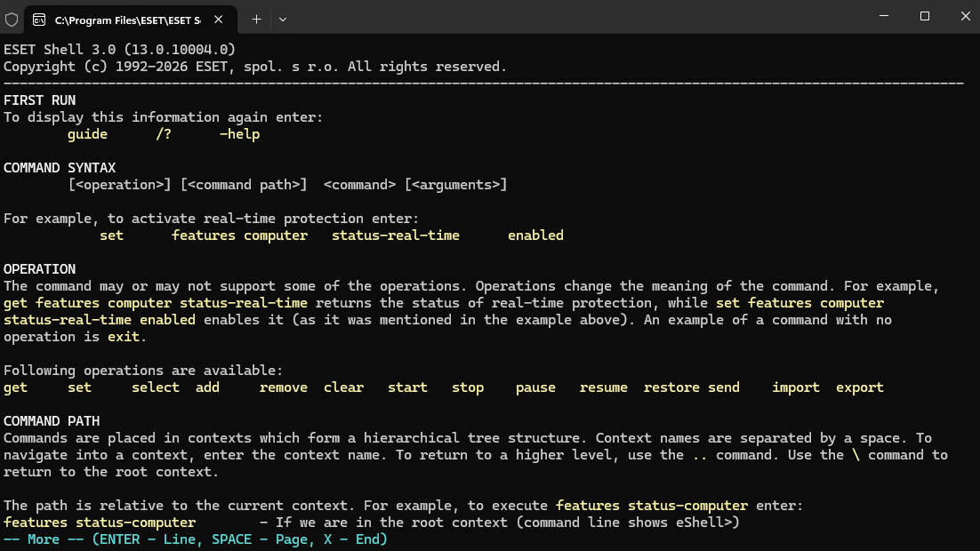Image resolution: width=980 pixels, height=551 pixels.
Task: Click yellow 'features status-computer' before 'enter:'
Action: click(652, 506)
